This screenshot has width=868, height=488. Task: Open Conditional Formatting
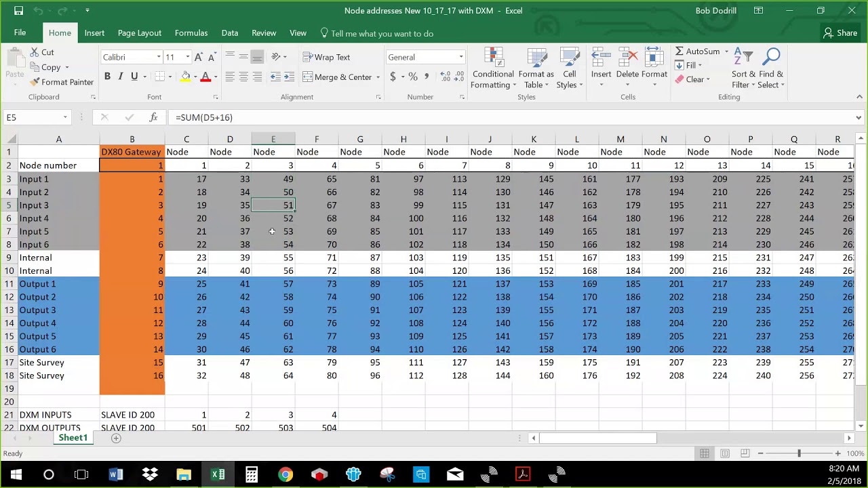494,68
